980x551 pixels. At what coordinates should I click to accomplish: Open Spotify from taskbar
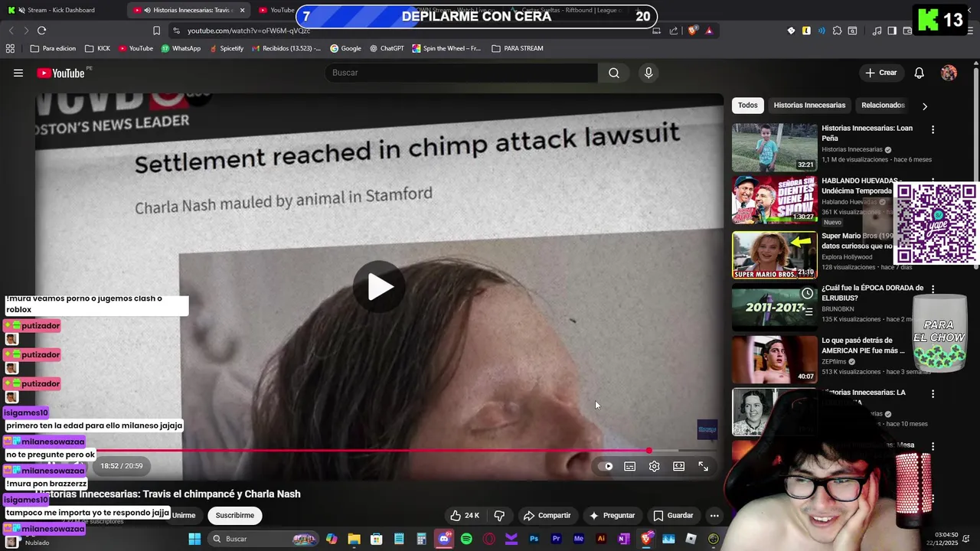coord(466,539)
